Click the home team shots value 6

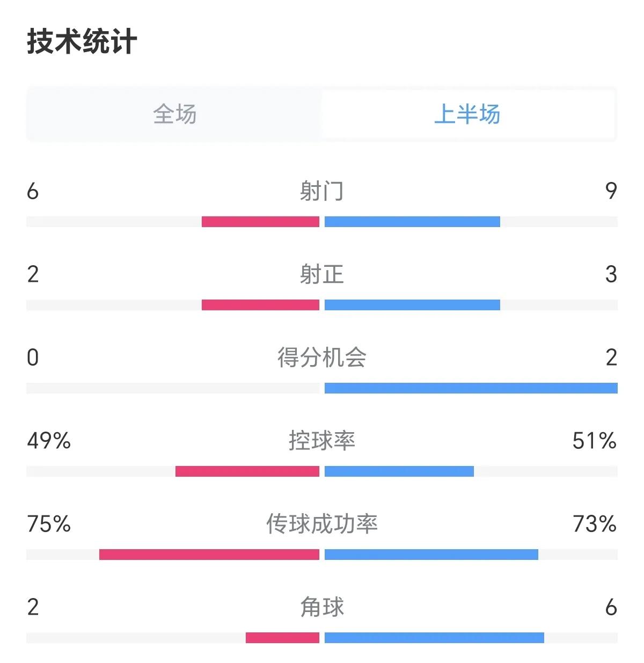pos(32,192)
